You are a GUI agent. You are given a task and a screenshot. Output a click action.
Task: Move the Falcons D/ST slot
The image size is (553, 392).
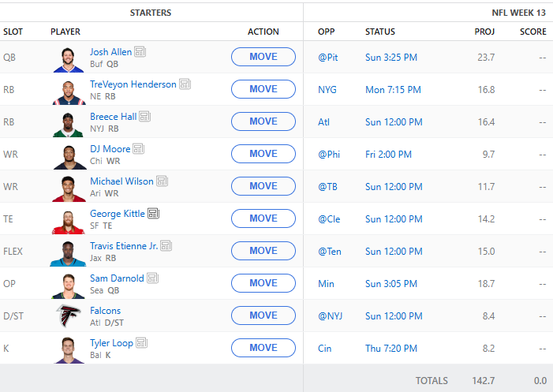pos(263,315)
